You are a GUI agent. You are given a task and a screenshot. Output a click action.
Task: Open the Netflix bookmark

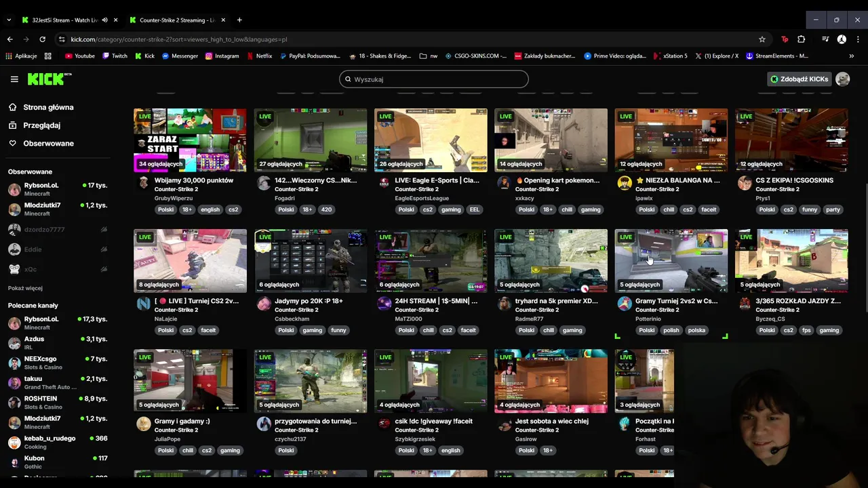pos(260,56)
